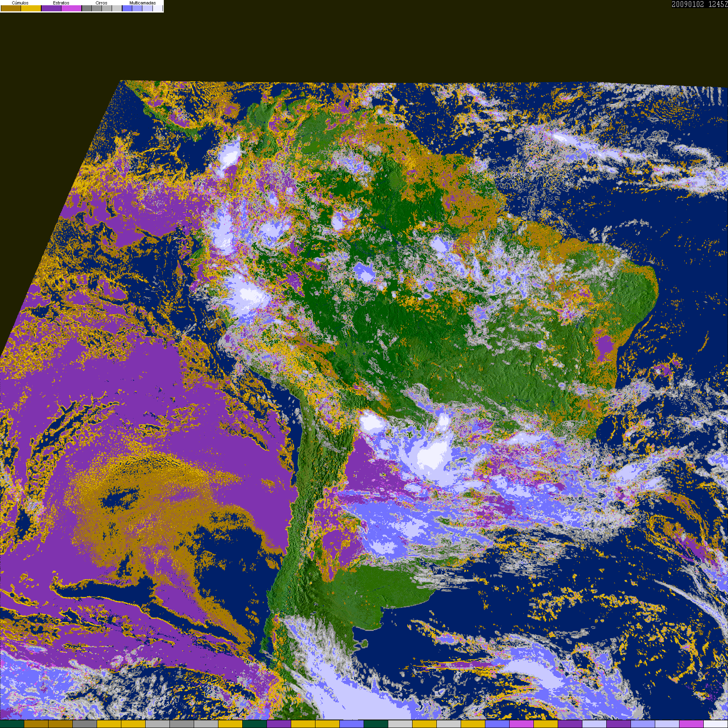Viewport: 728px width, 728px height.
Task: Select the near-white Multicamadas swatch
Action: (x=158, y=8)
